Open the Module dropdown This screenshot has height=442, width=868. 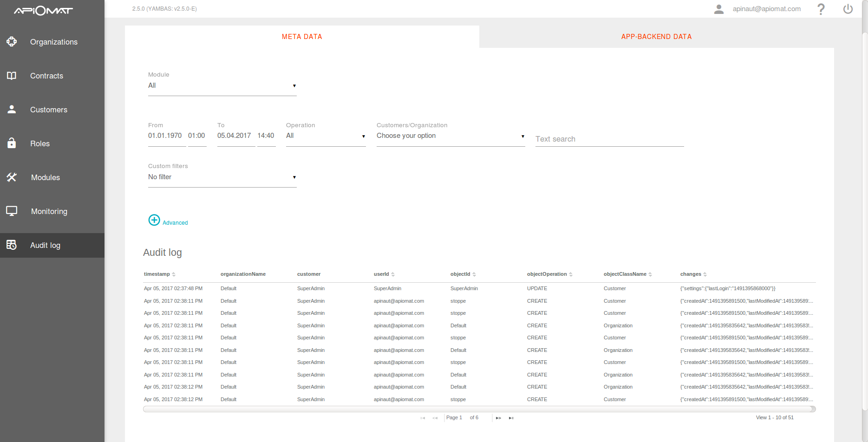[x=222, y=86]
